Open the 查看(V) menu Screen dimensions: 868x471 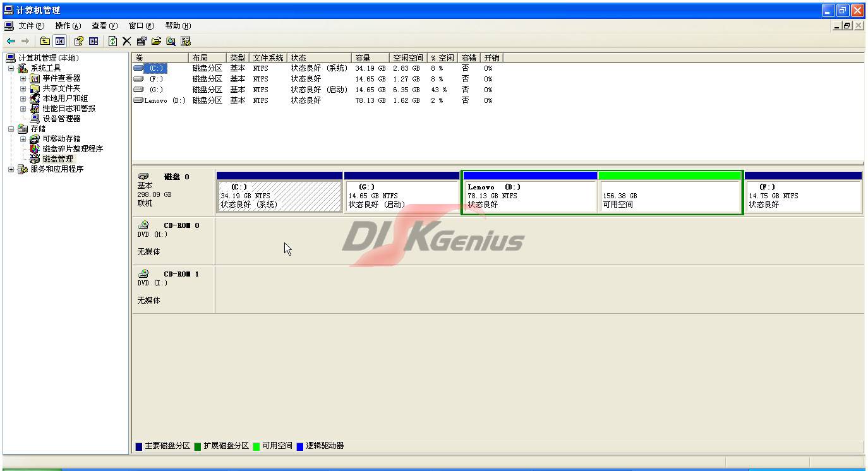104,26
